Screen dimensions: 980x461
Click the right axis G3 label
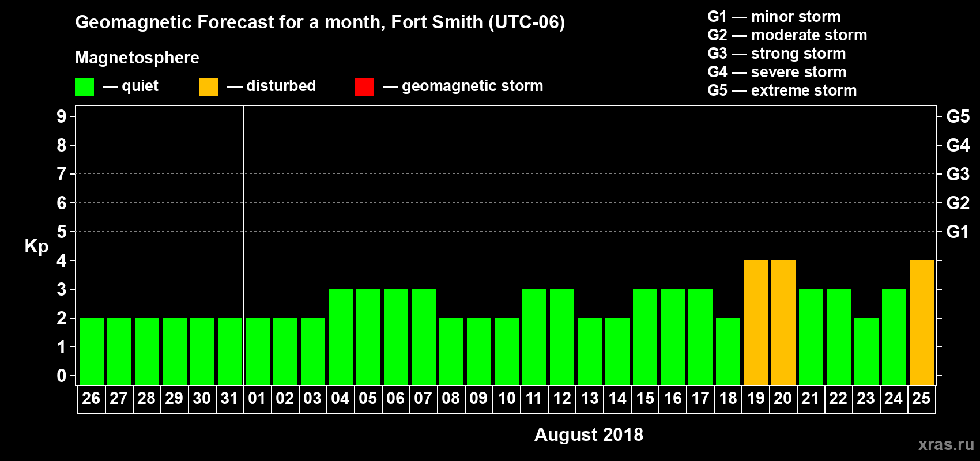click(x=958, y=174)
